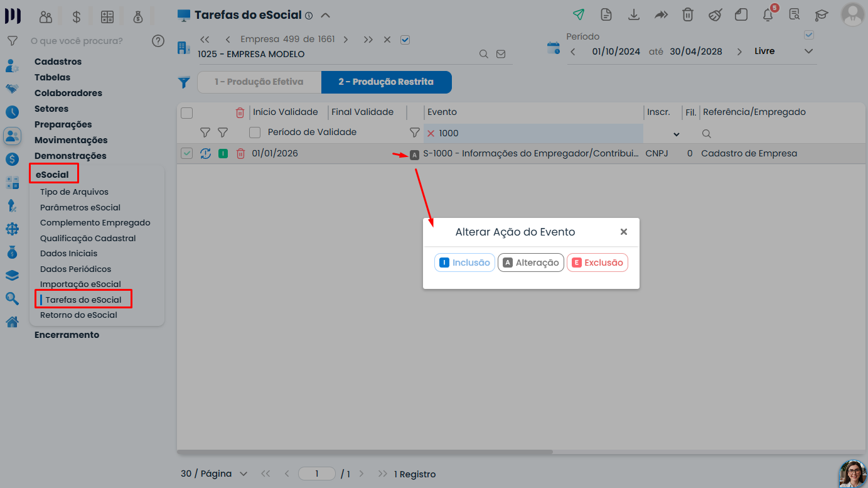Image resolution: width=868 pixels, height=488 pixels.
Task: Click the blue funnel filter icon
Action: [184, 82]
